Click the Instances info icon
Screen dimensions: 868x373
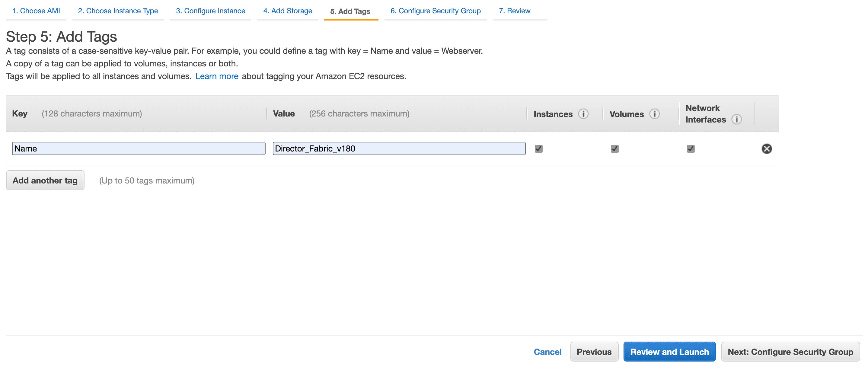(x=583, y=114)
